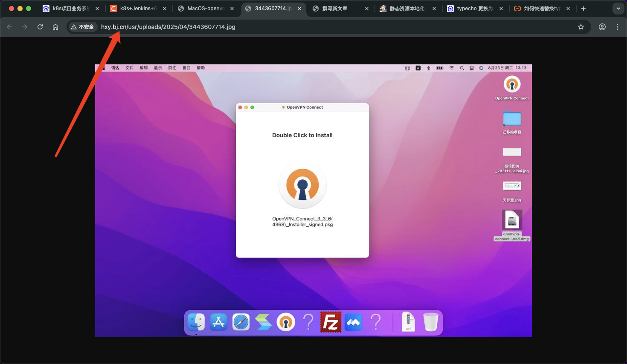Image resolution: width=627 pixels, height=364 pixels.
Task: Click 文件 in the pictured menu bar
Action: [129, 68]
